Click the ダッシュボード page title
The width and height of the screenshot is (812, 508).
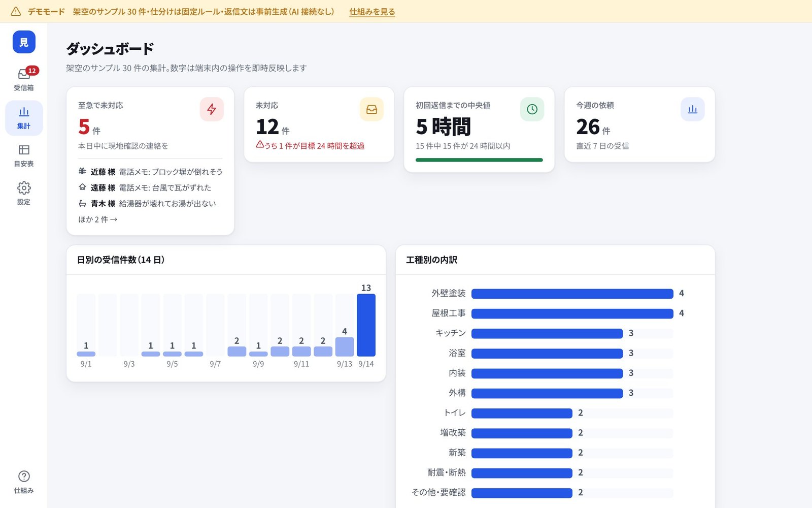click(x=110, y=49)
